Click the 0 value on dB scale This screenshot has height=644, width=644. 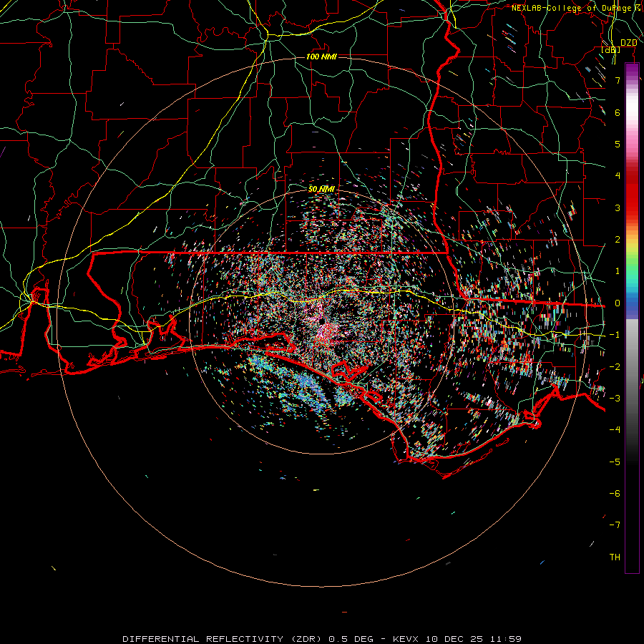pyautogui.click(x=618, y=303)
